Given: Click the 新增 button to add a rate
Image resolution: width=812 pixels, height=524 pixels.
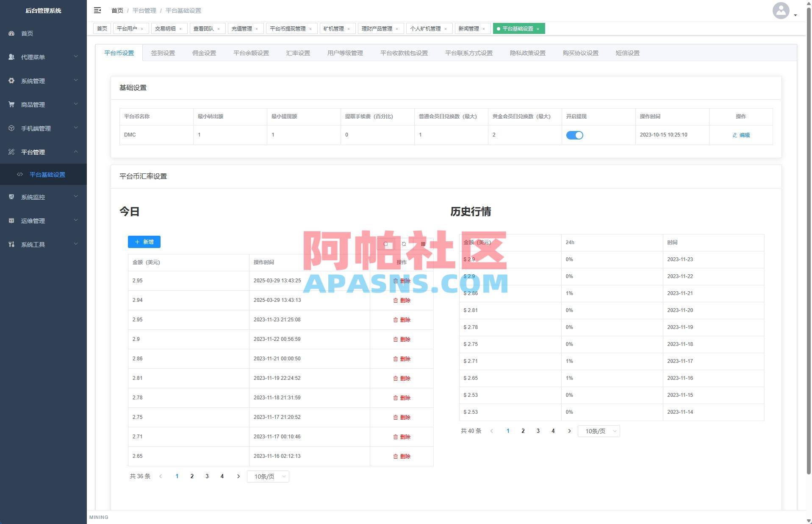Looking at the screenshot, I should 144,242.
